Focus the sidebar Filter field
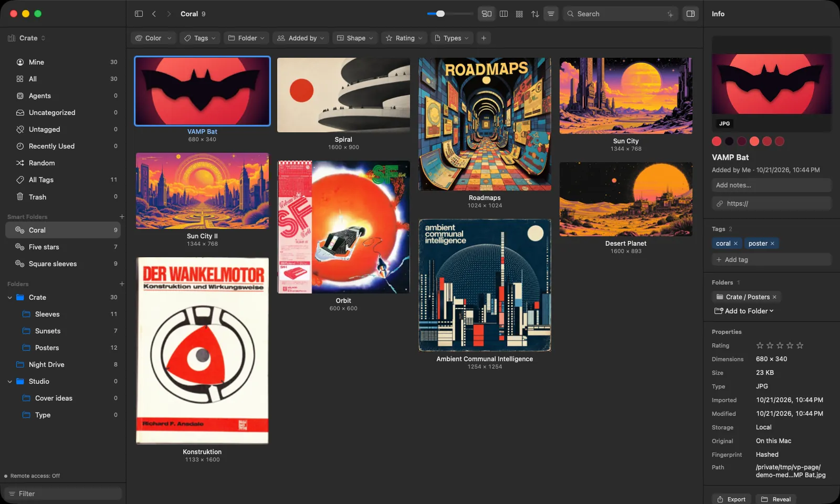The image size is (840, 504). [63, 493]
